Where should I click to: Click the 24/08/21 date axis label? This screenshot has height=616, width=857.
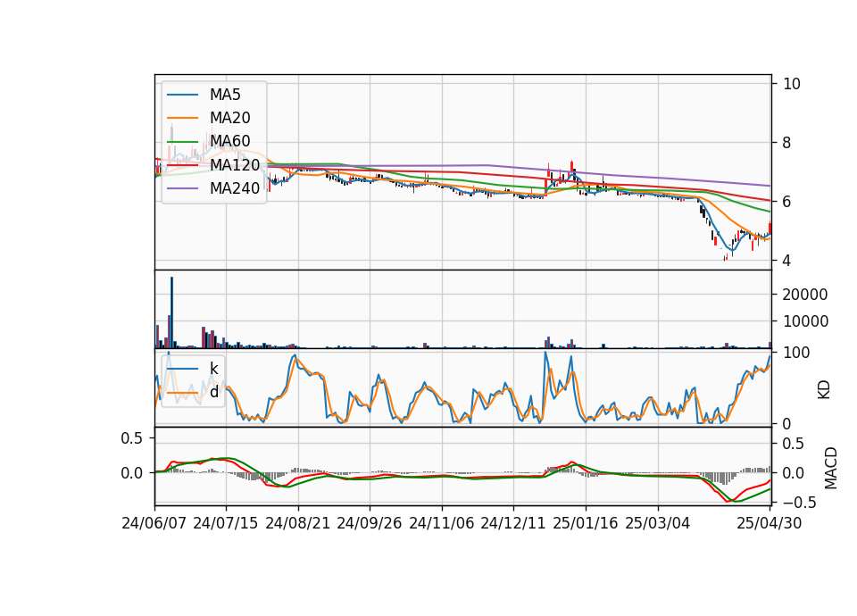click(x=298, y=523)
